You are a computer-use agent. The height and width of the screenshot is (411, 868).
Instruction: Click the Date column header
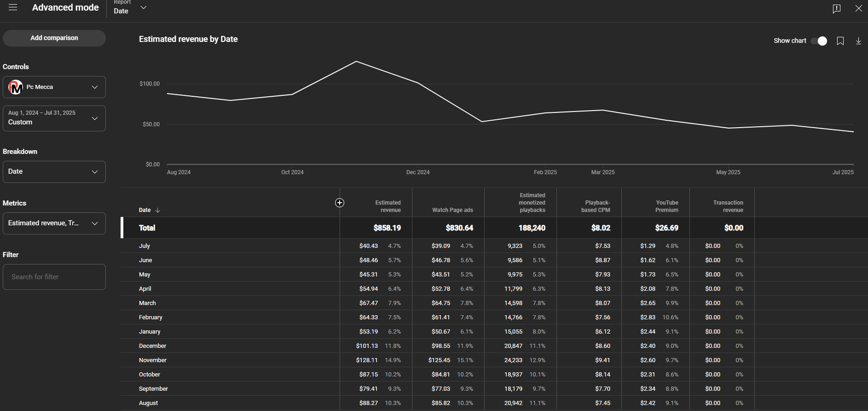tap(145, 210)
